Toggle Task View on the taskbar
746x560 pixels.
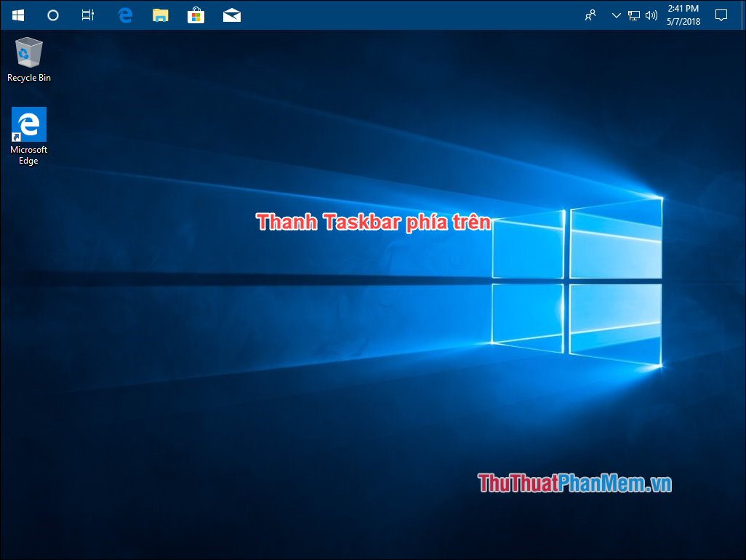pos(87,15)
